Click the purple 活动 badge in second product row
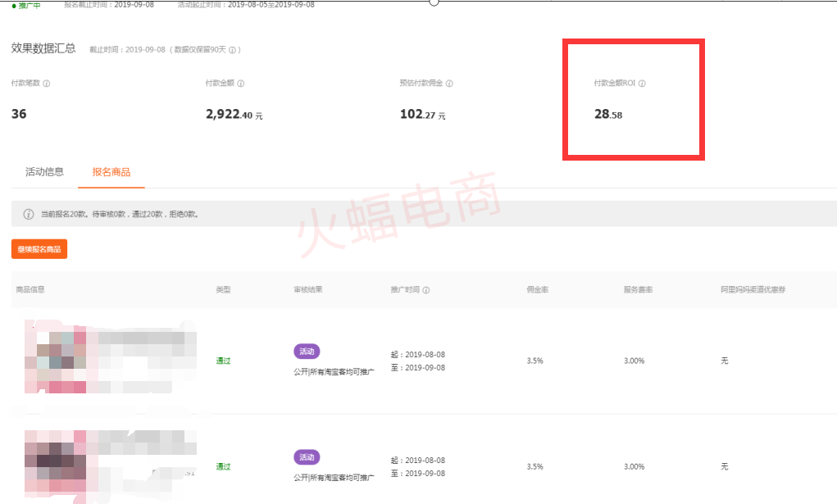This screenshot has height=504, width=837. point(307,457)
